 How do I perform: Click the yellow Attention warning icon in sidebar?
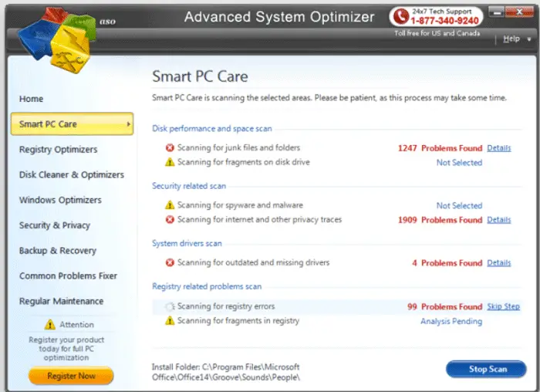50,325
